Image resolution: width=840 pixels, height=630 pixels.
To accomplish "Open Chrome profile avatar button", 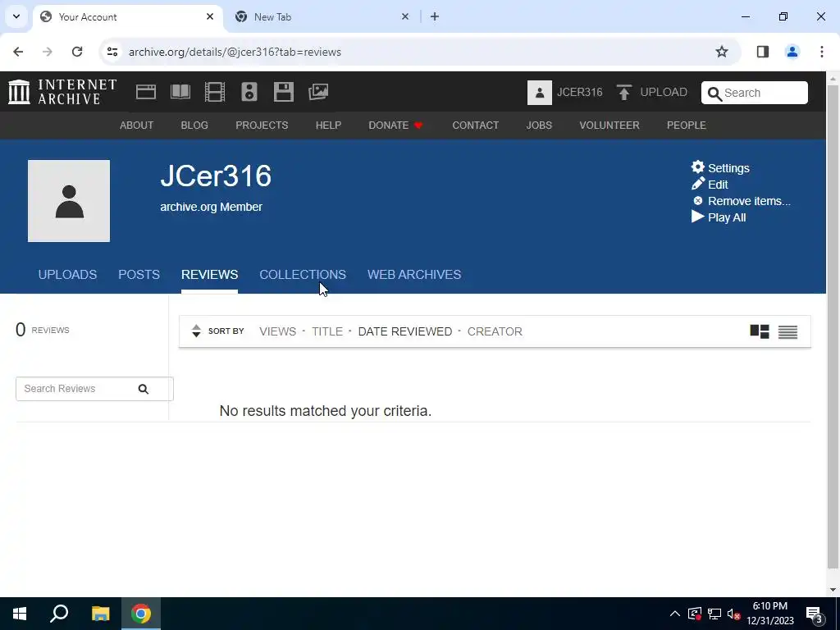I will (792, 52).
